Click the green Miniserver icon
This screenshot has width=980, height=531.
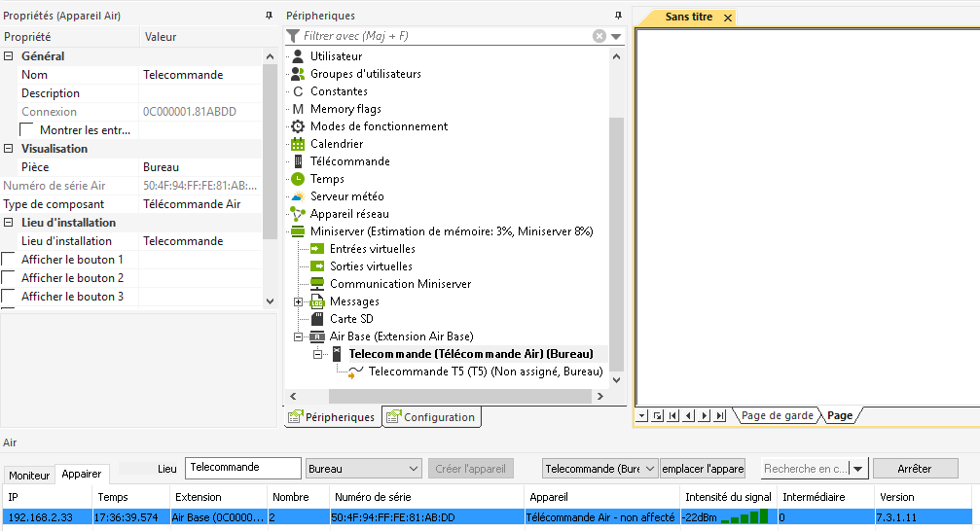tap(298, 231)
